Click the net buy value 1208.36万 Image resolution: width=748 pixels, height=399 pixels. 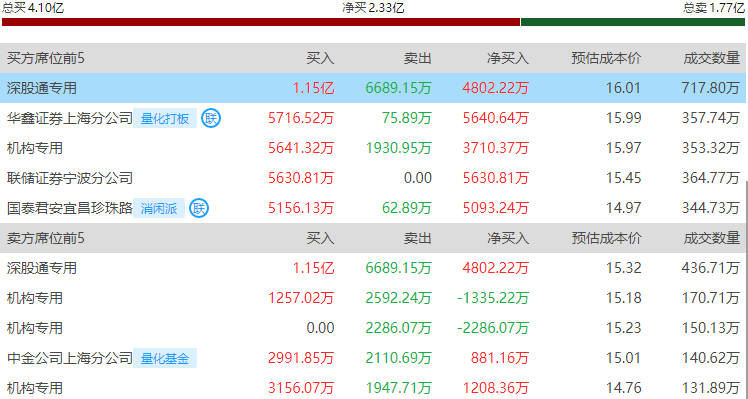(x=496, y=388)
